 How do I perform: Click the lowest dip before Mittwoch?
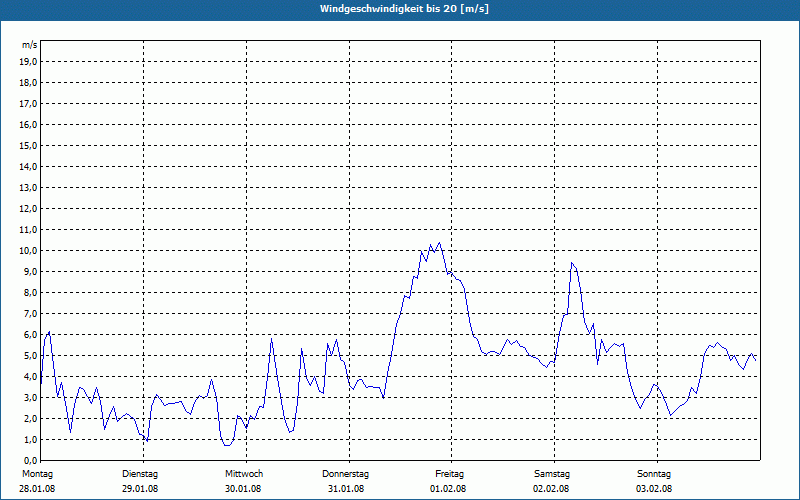(227, 445)
